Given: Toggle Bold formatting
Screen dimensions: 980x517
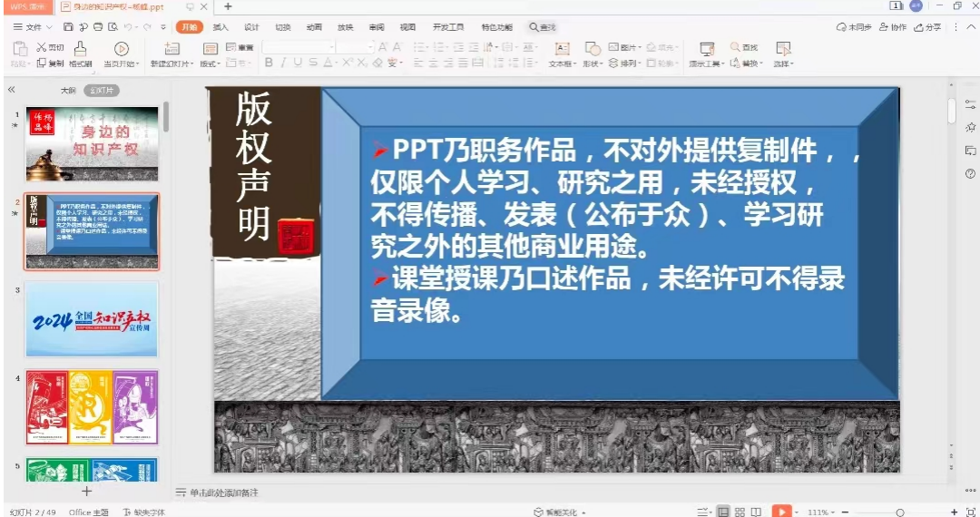Looking at the screenshot, I should pyautogui.click(x=269, y=63).
